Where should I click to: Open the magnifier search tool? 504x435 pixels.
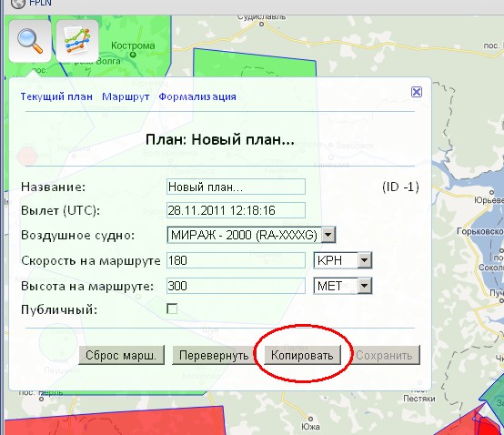30,41
